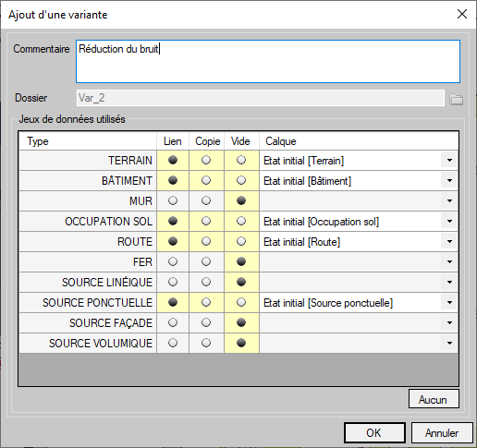Click the OCCUPATION SOL type cell

click(88, 221)
